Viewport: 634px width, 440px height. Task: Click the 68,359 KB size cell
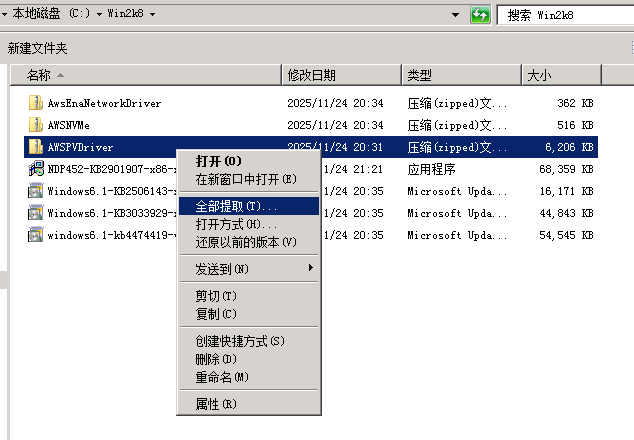click(x=566, y=169)
